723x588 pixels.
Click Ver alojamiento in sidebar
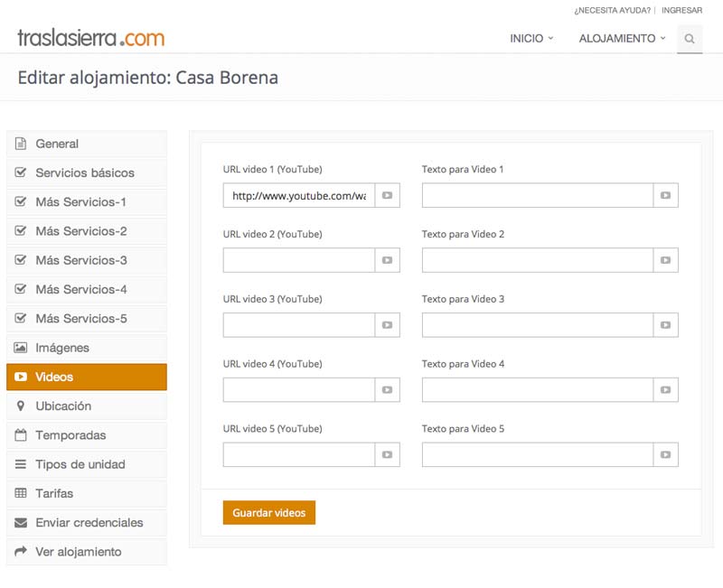(x=87, y=552)
